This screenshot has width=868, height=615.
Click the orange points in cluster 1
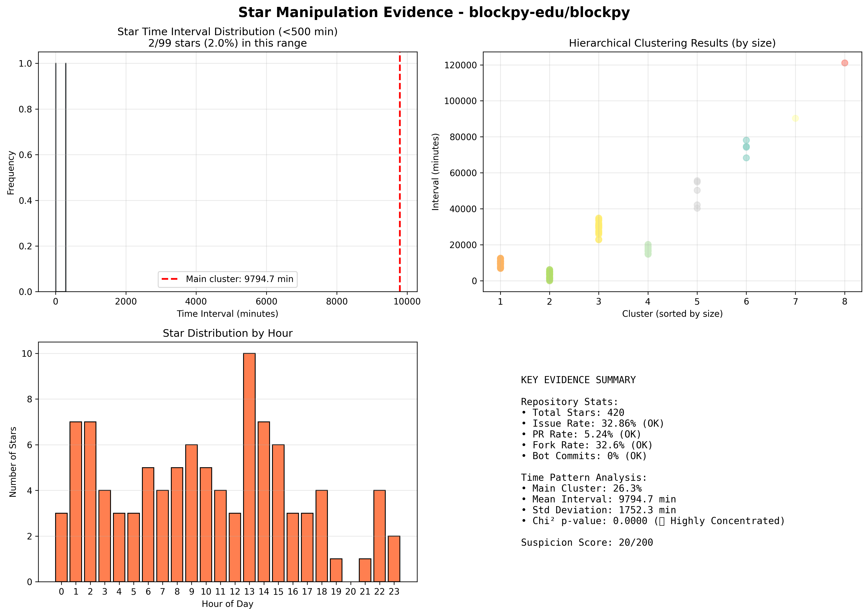coord(500,263)
